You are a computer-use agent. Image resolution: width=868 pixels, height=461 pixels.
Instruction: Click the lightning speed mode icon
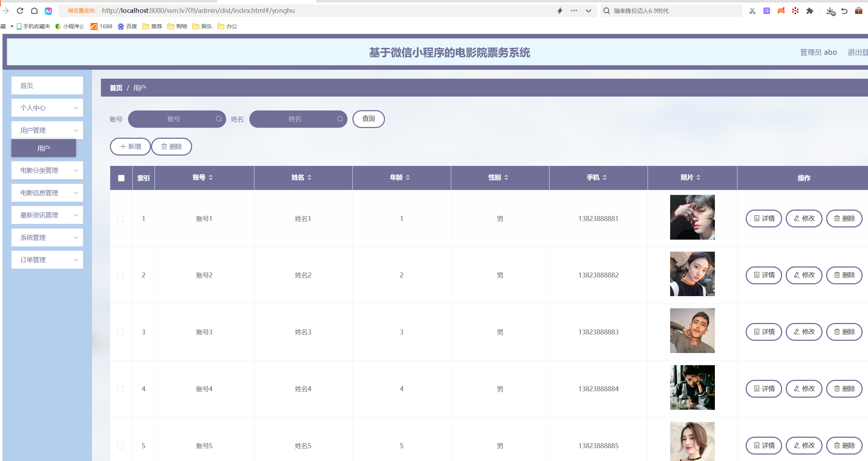[x=560, y=11]
